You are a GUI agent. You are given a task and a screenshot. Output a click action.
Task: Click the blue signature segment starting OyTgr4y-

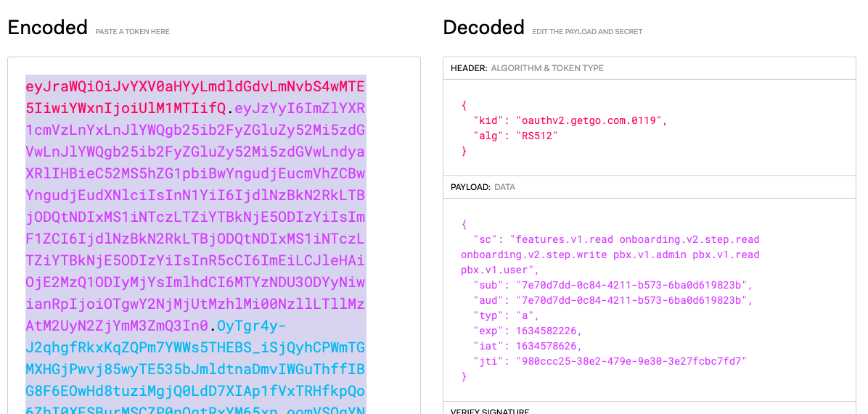pyautogui.click(x=195, y=369)
